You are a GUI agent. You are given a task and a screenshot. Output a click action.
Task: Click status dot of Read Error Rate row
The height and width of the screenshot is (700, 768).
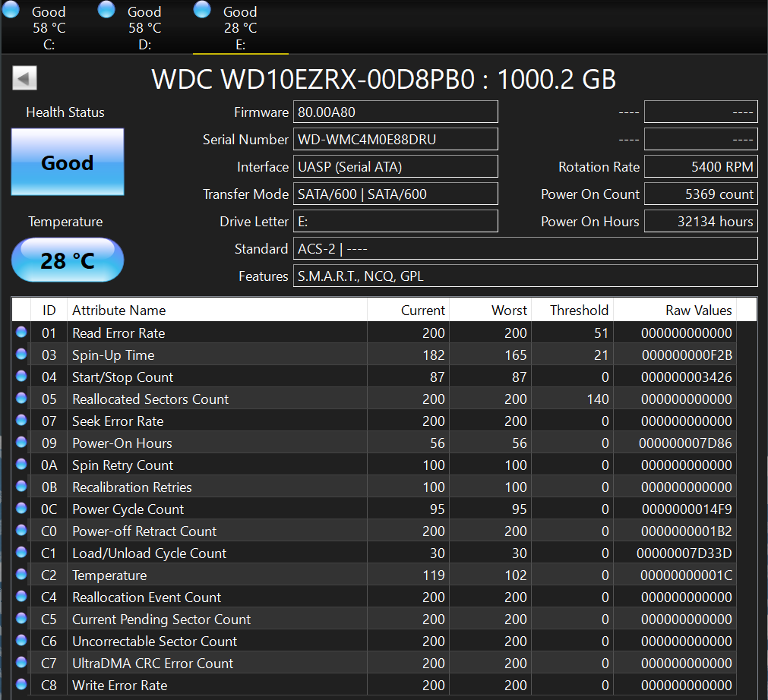click(21, 333)
